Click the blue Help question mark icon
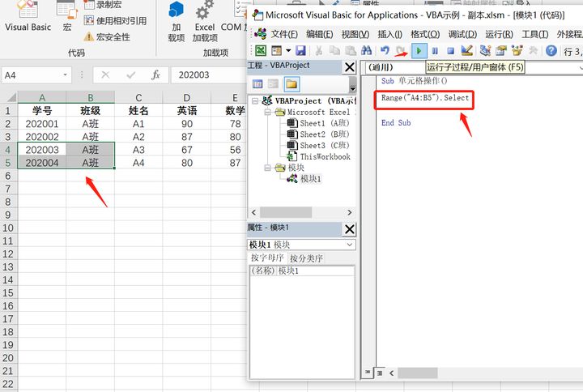This screenshot has height=392, width=583. 551,50
